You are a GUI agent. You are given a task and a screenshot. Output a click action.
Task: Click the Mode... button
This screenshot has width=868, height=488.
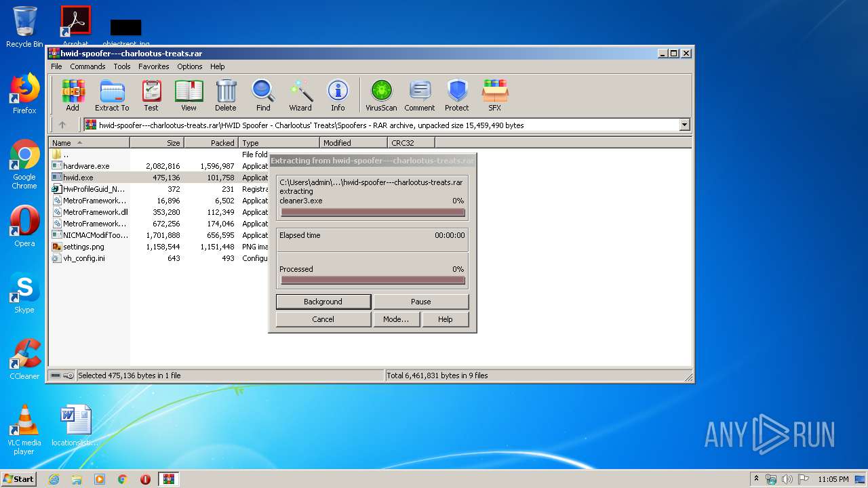tap(396, 319)
